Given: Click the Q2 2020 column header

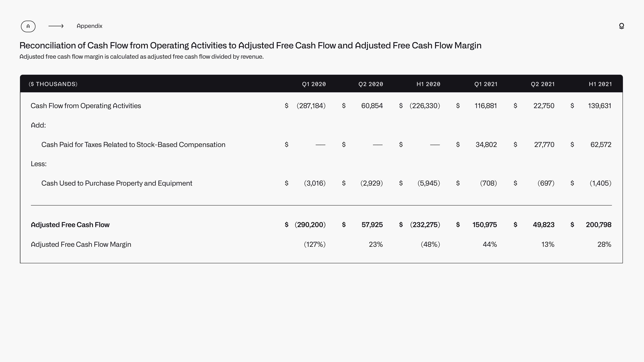Looking at the screenshot, I should click(x=371, y=84).
